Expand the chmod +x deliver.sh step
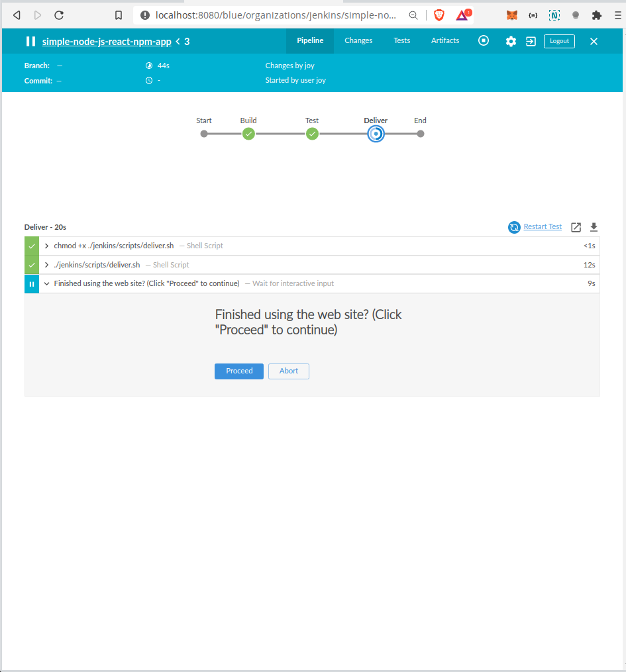This screenshot has height=672, width=626. (x=47, y=246)
